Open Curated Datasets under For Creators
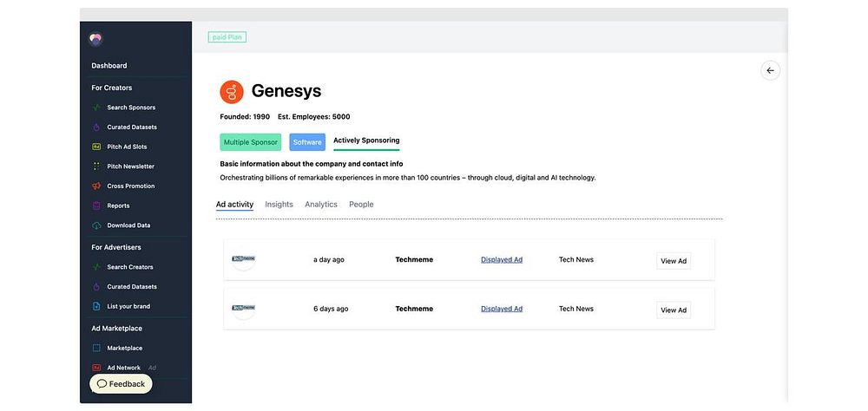The image size is (868, 411). click(132, 127)
